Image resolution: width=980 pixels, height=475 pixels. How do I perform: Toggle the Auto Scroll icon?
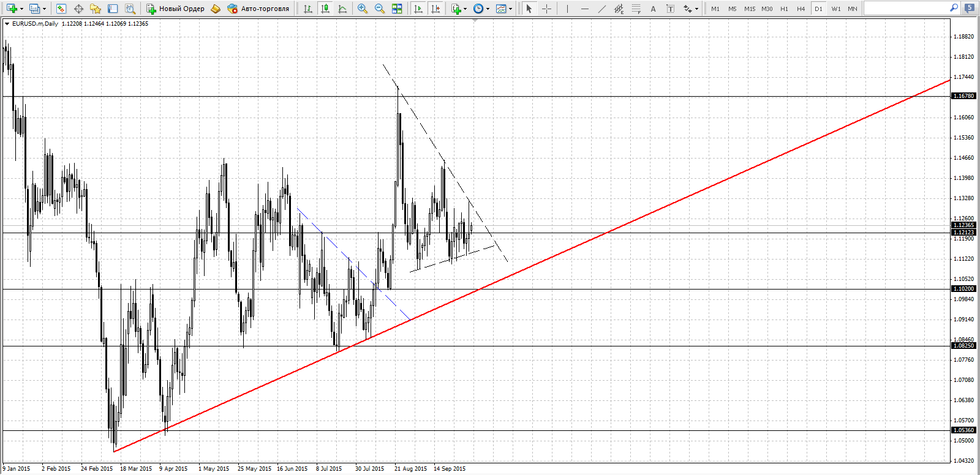(x=418, y=9)
